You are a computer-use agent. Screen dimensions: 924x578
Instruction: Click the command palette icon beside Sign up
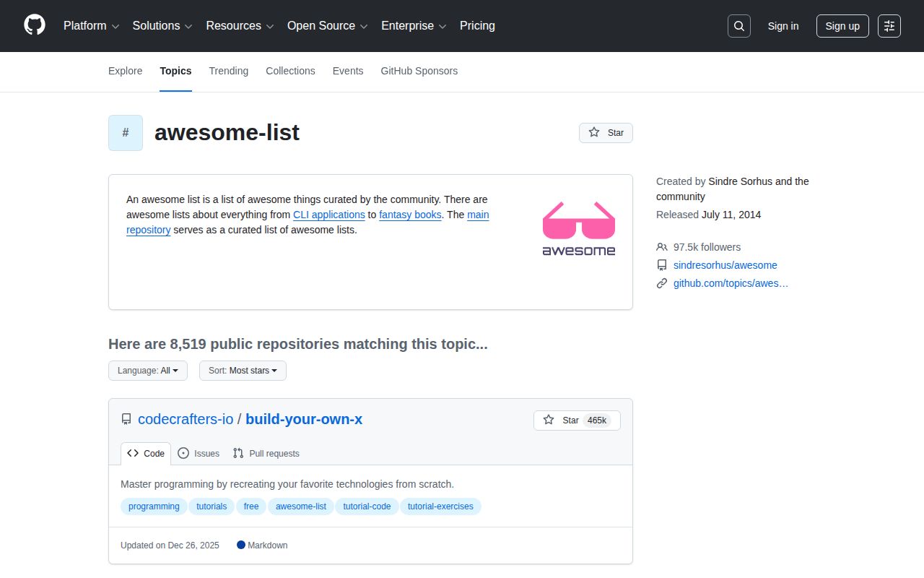pyautogui.click(x=889, y=26)
